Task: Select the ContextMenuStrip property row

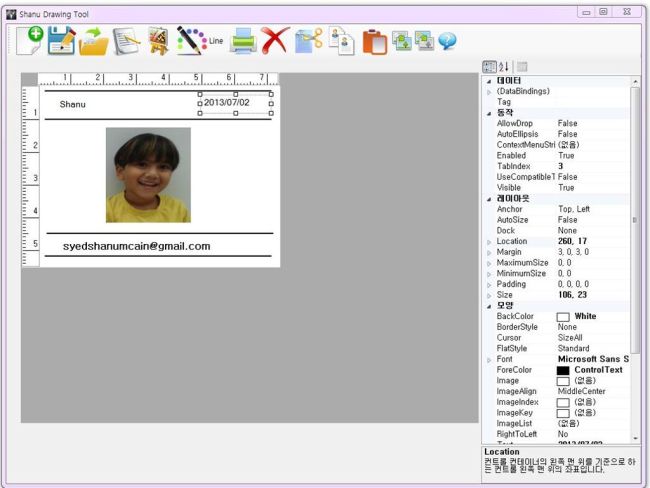Action: (557, 145)
